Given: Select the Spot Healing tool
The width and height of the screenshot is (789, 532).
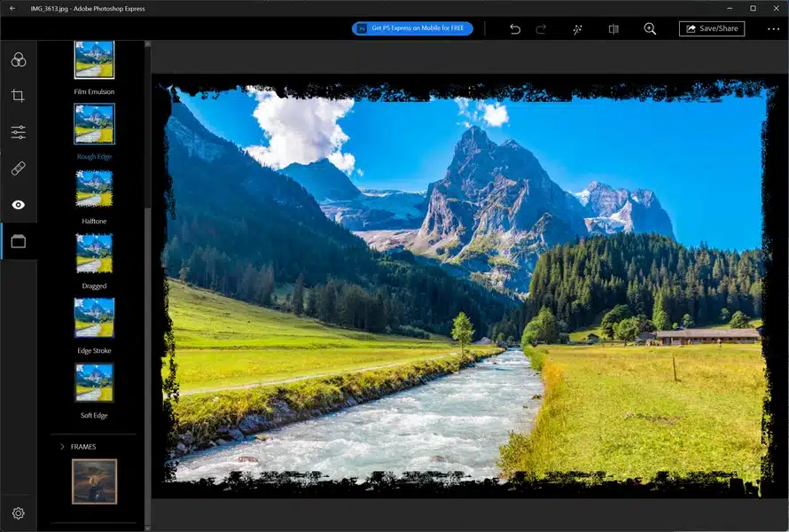Looking at the screenshot, I should [18, 168].
